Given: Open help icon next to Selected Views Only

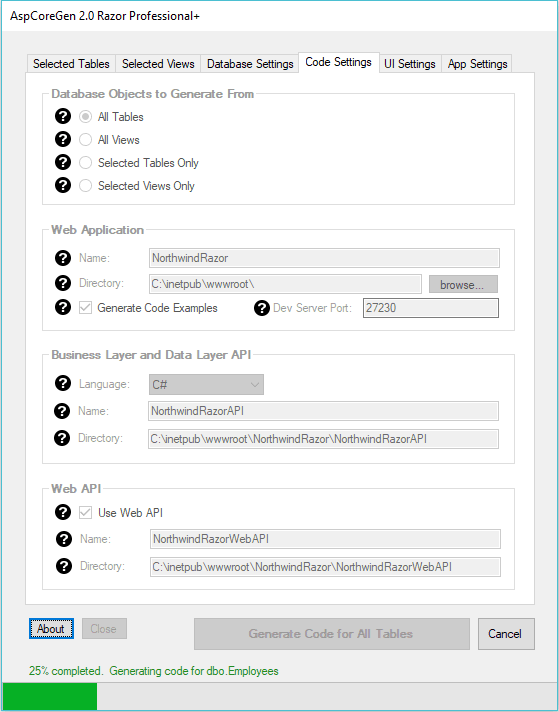Looking at the screenshot, I should 63,185.
